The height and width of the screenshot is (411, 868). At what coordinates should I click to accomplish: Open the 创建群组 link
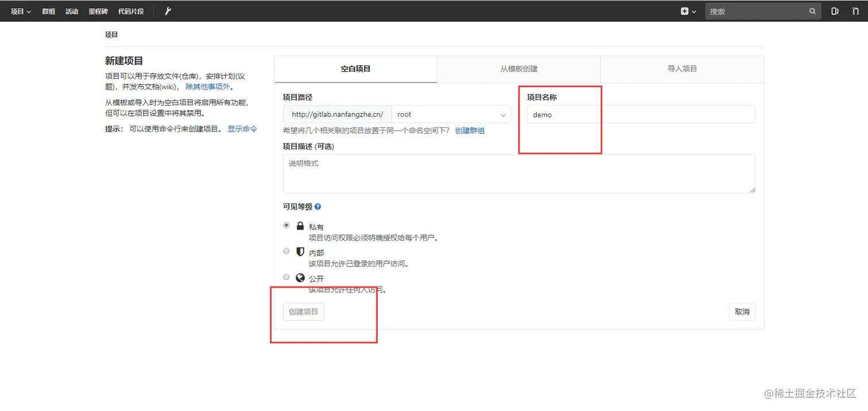pyautogui.click(x=470, y=131)
